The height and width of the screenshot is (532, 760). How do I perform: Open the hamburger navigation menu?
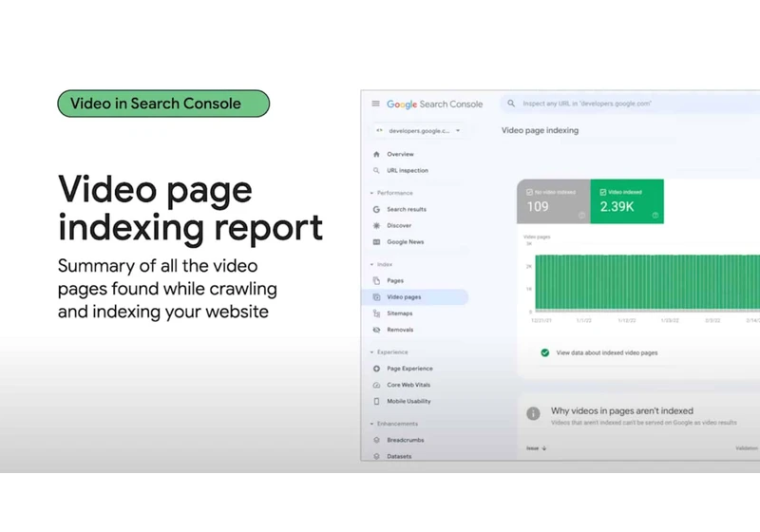[x=375, y=104]
